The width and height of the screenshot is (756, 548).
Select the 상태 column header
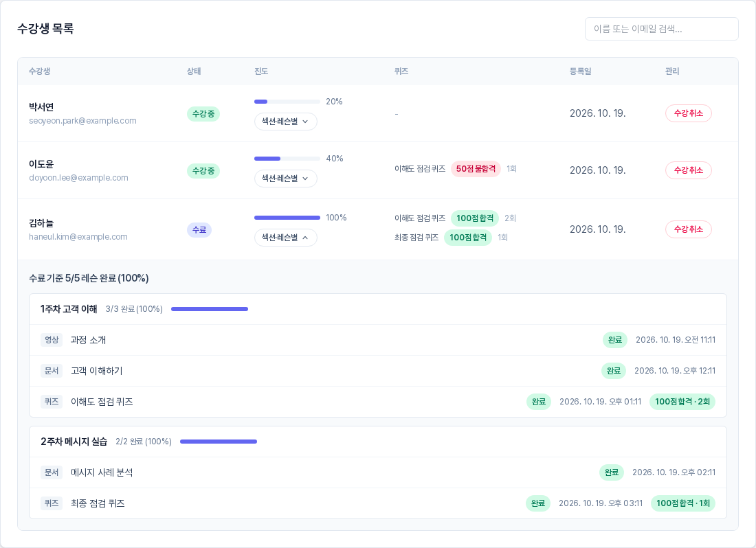click(194, 71)
